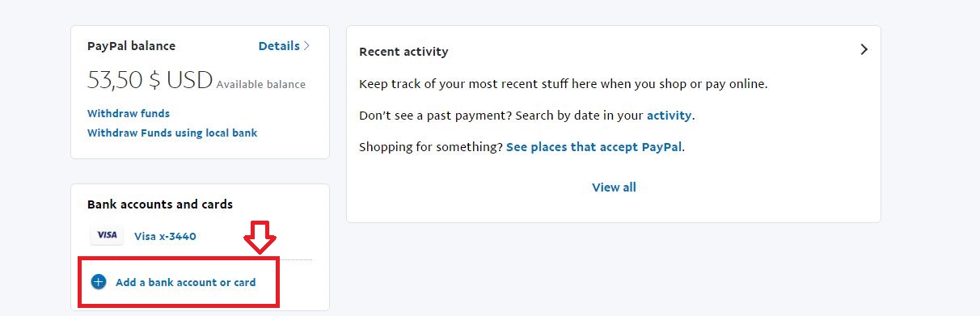Click the VISA card logo icon

click(x=106, y=235)
